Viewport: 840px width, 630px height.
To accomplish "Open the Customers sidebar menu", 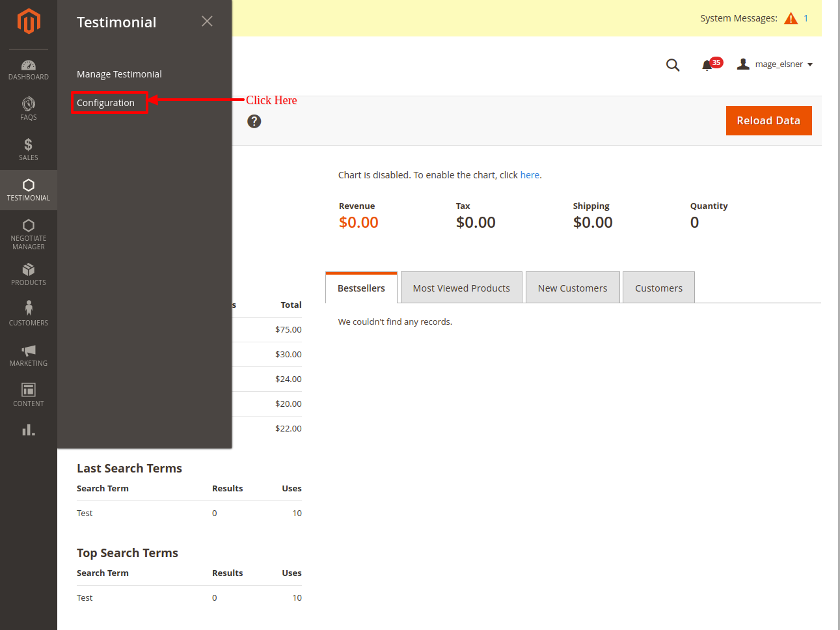I will [29, 313].
